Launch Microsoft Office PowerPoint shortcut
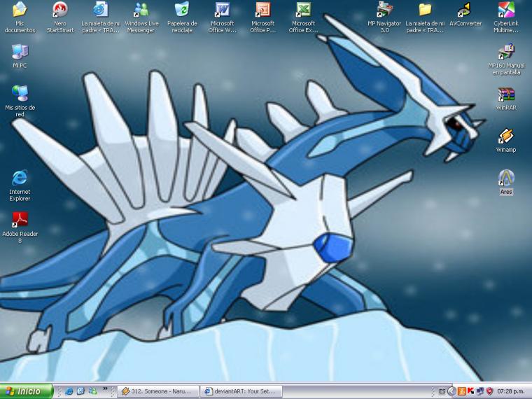This screenshot has width=532, height=399. [262, 17]
